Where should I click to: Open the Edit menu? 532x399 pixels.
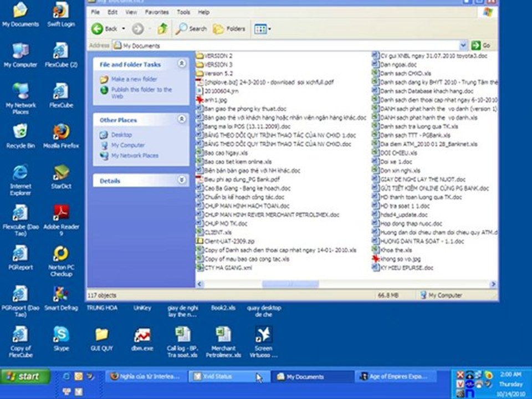point(112,12)
